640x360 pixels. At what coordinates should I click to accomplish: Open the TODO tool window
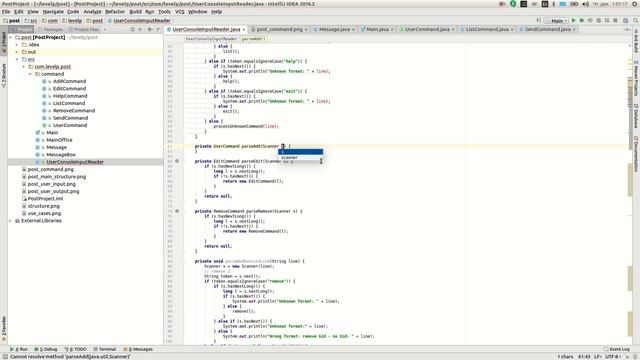pyautogui.click(x=76, y=349)
